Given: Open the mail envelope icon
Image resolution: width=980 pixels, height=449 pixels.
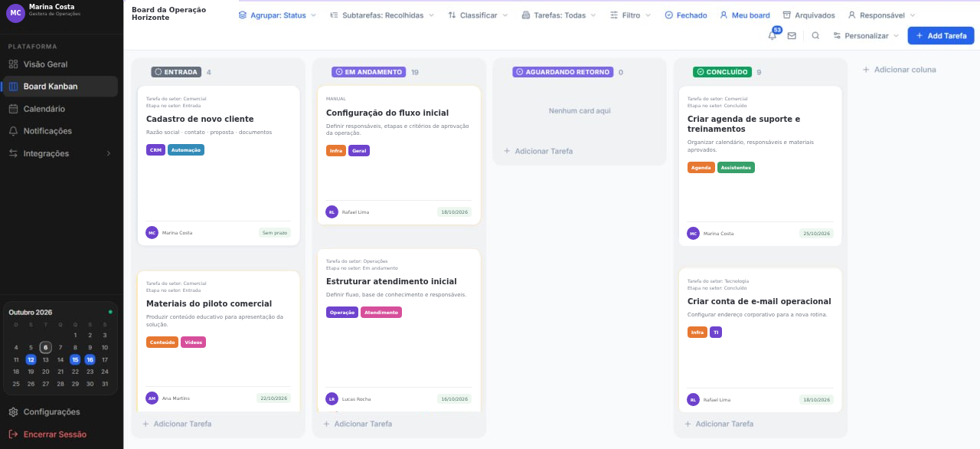Looking at the screenshot, I should (x=792, y=35).
